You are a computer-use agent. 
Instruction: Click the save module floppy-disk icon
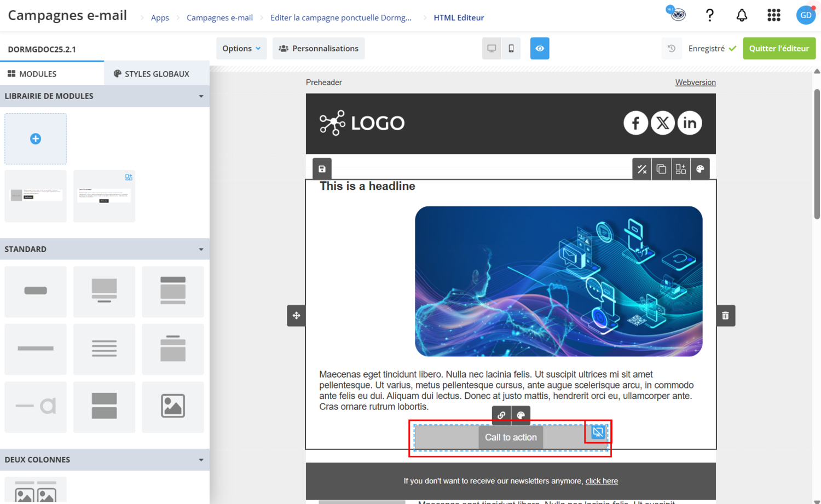[x=322, y=169]
